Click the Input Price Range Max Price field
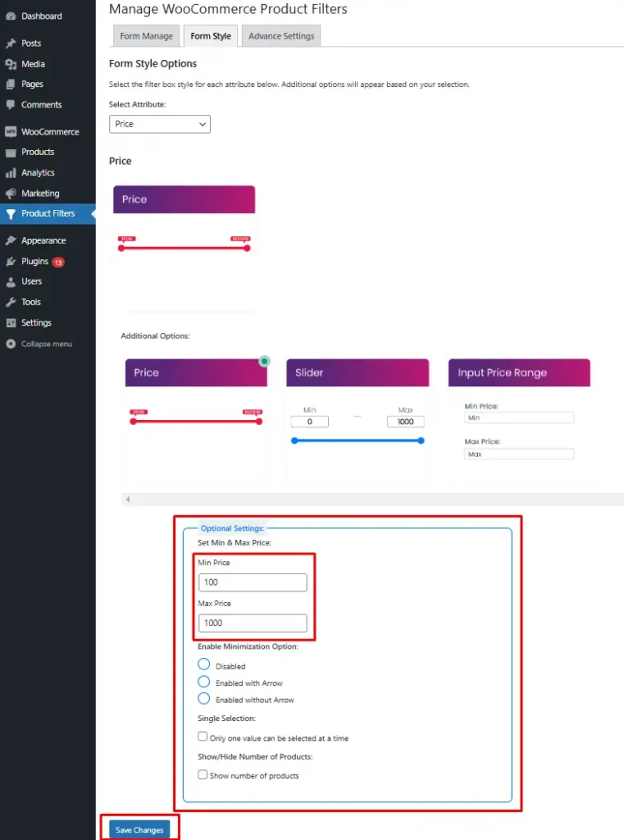This screenshot has width=624, height=840. pos(519,454)
